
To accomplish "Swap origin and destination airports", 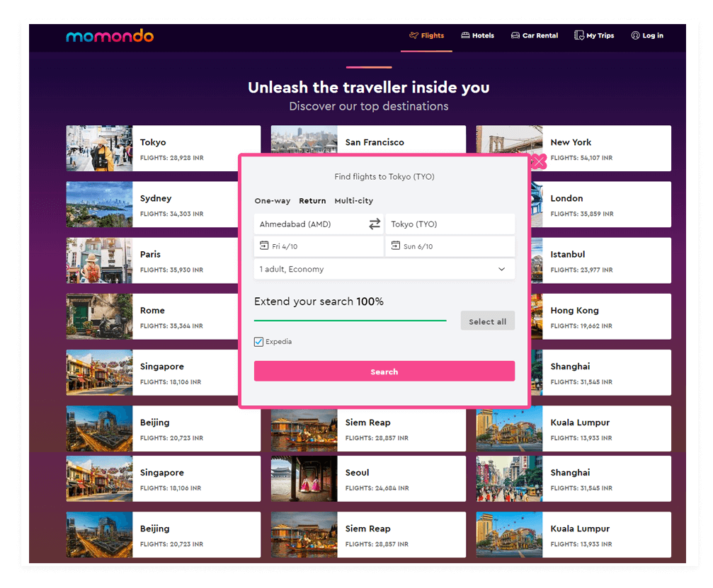I will pos(375,224).
